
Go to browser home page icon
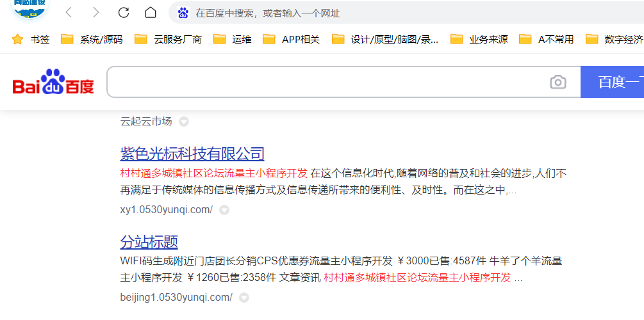pos(151,13)
